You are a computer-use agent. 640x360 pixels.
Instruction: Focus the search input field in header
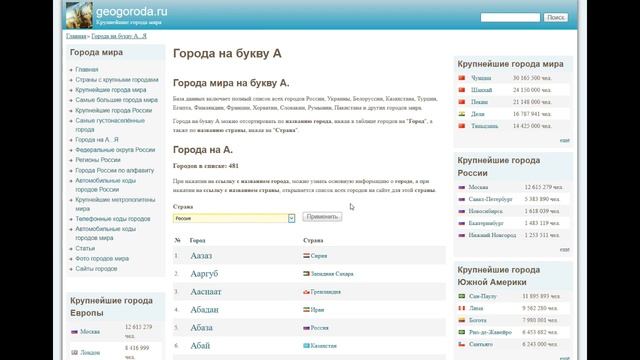point(510,17)
